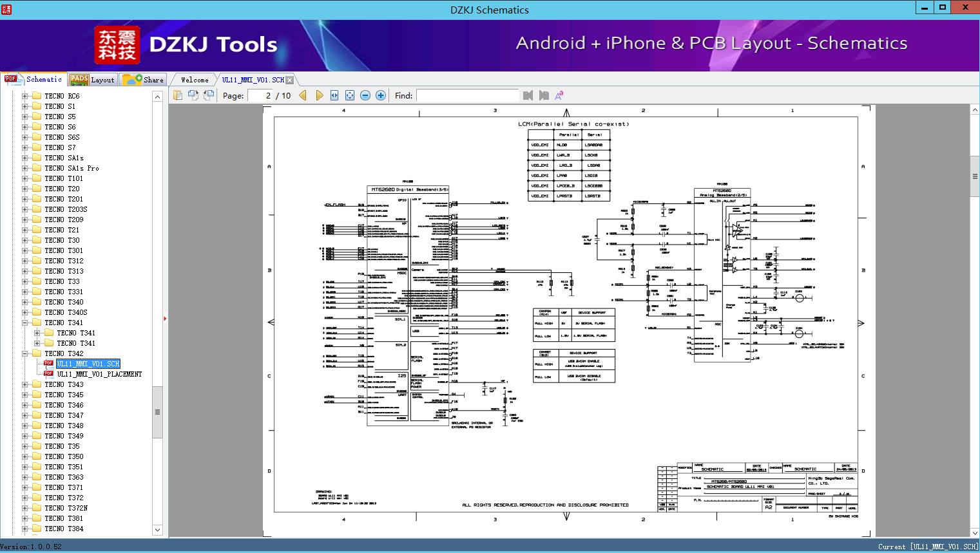Click the schematic title block at the bottom right
This screenshot has width=980, height=553.
point(758,487)
